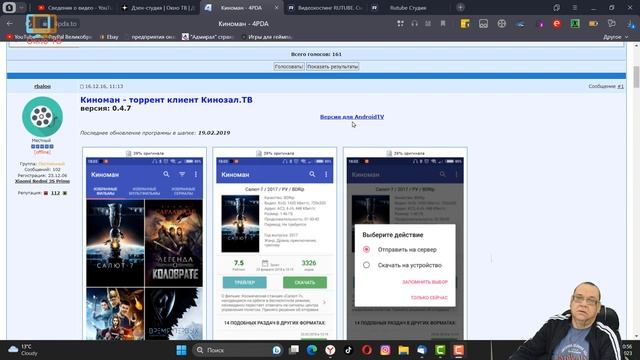Open the Ebay bookmark

coord(109,37)
